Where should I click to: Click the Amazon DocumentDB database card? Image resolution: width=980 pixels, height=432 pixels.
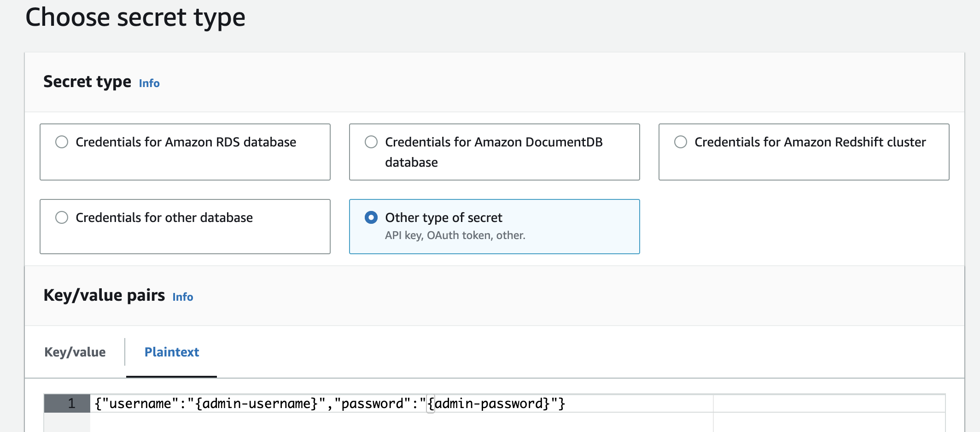pos(494,152)
